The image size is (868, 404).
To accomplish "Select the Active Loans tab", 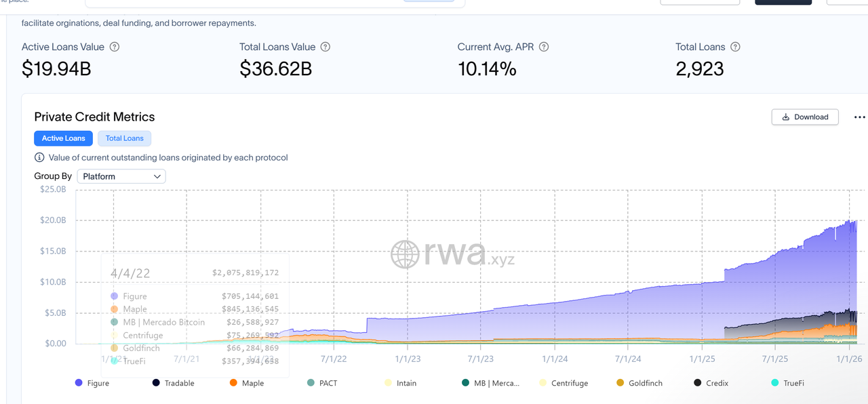I will click(x=64, y=138).
